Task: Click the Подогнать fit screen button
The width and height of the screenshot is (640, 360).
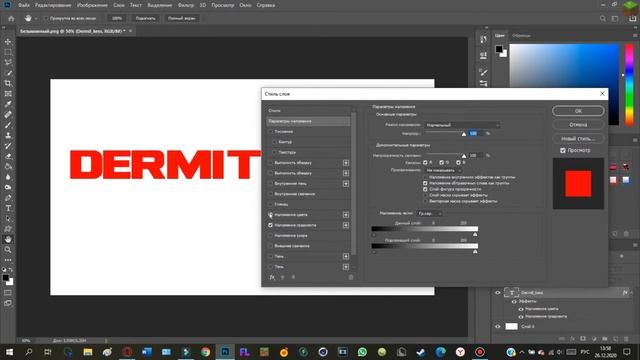Action: tap(145, 18)
